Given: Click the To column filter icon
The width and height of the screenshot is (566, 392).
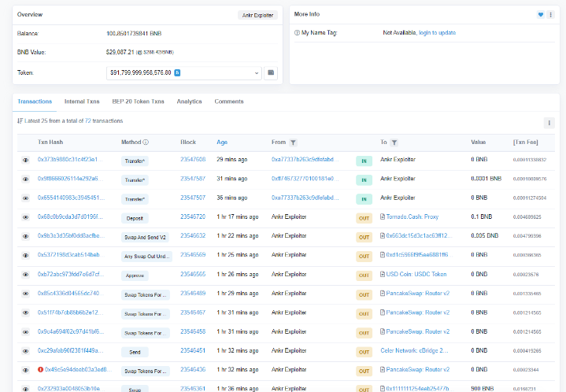Looking at the screenshot, I should 394,142.
